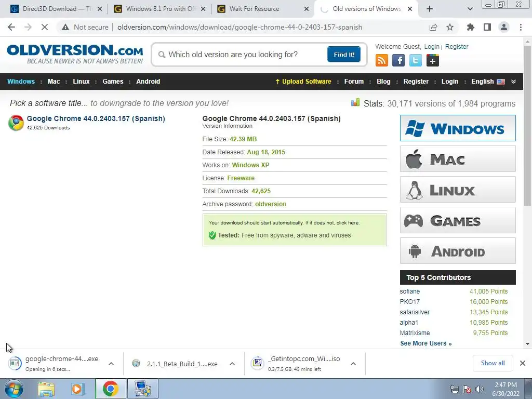Open the RSS feed icon
This screenshot has height=399, width=532.
[382, 60]
